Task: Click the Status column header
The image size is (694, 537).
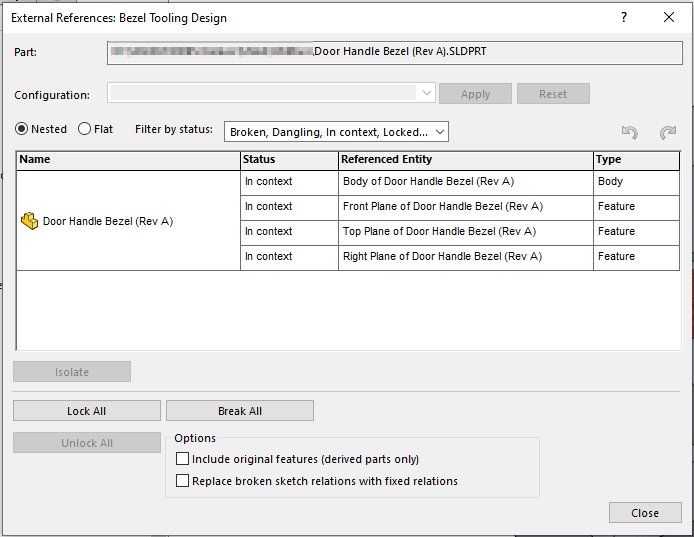Action: 289,160
